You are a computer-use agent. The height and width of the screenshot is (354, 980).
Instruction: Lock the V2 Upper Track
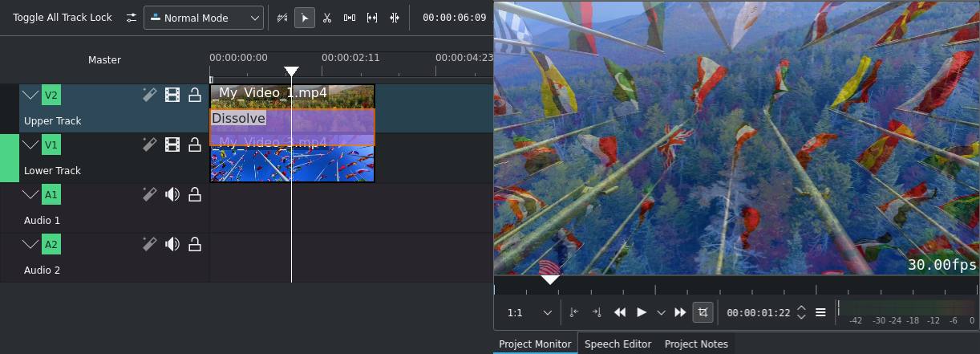pos(194,96)
